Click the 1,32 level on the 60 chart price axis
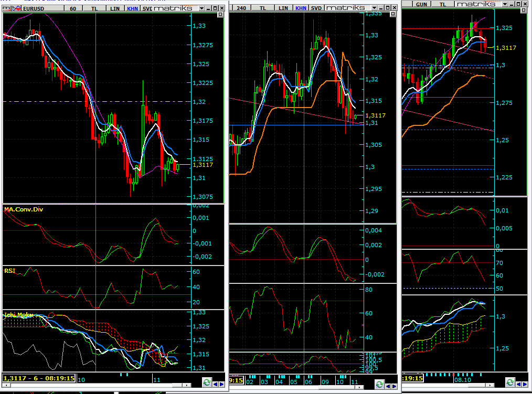532x394 pixels. [199, 102]
